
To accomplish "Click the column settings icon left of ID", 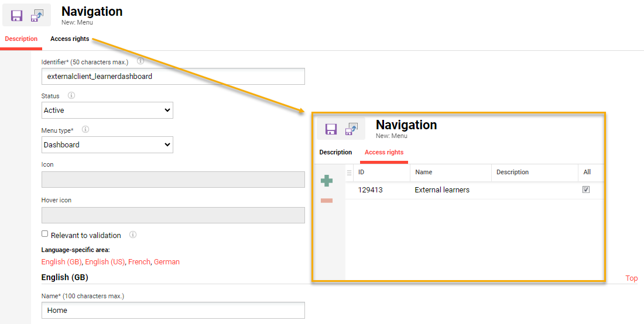I will click(350, 173).
